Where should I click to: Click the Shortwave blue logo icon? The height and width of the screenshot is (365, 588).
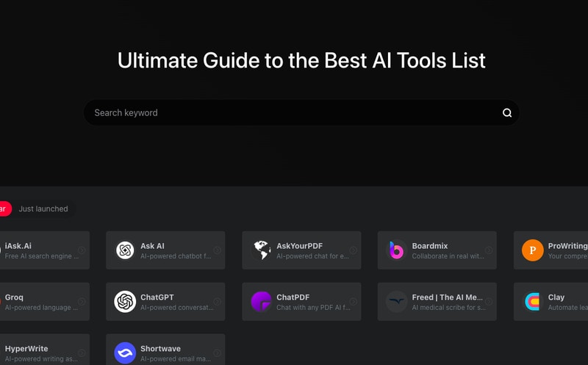click(125, 353)
